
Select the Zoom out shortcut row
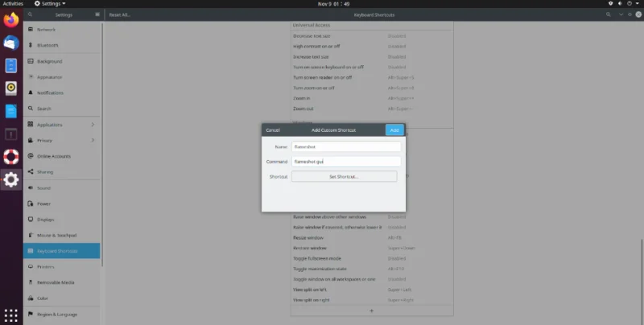(372, 109)
